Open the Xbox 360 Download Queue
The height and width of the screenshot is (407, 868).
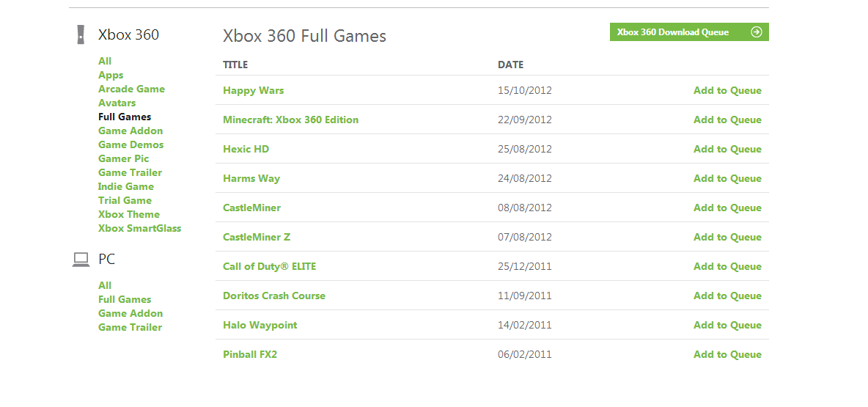(689, 32)
